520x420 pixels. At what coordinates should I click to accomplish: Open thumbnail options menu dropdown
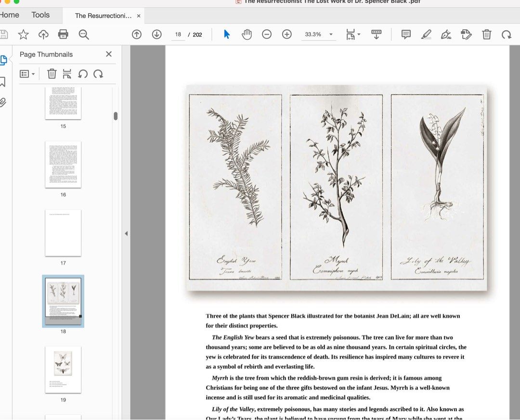(x=27, y=74)
